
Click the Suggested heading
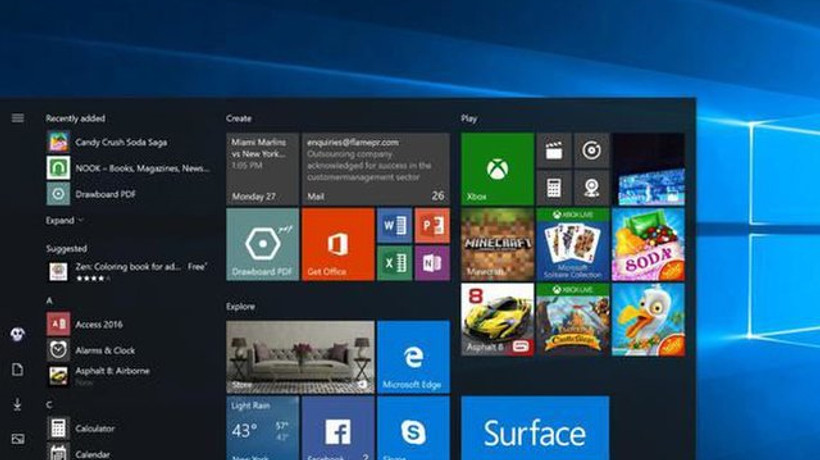(66, 249)
